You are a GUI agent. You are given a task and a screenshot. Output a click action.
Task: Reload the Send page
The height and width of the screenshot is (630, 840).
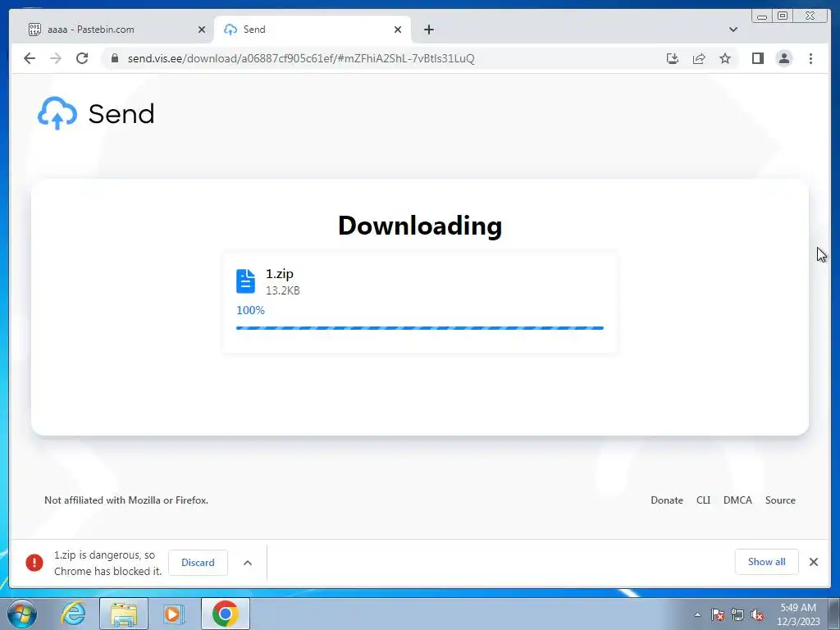click(x=82, y=58)
